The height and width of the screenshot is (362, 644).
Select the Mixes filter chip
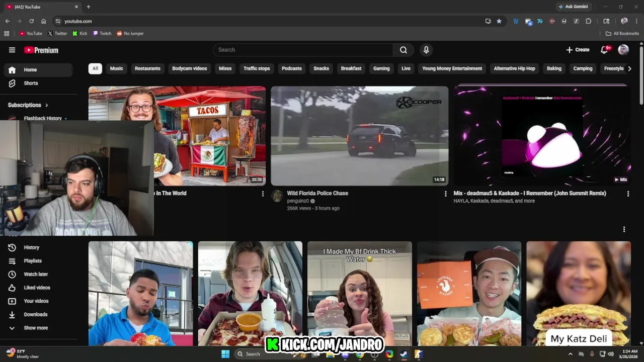[225, 68]
